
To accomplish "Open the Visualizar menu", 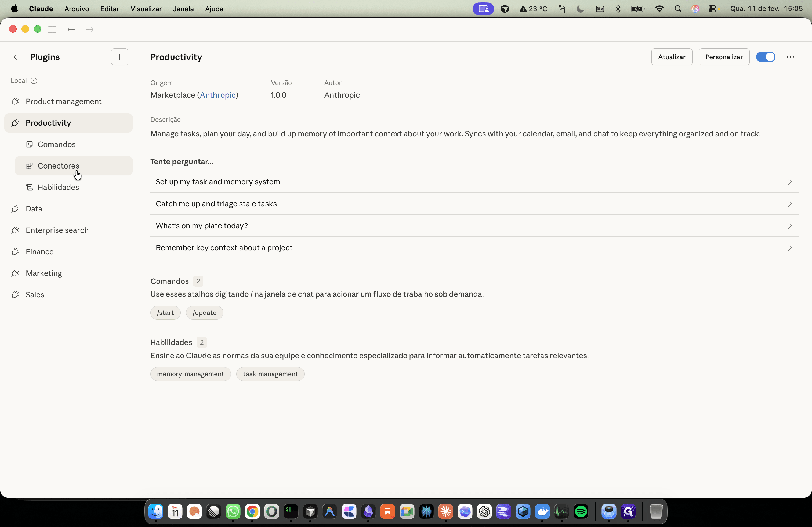I will pos(146,9).
